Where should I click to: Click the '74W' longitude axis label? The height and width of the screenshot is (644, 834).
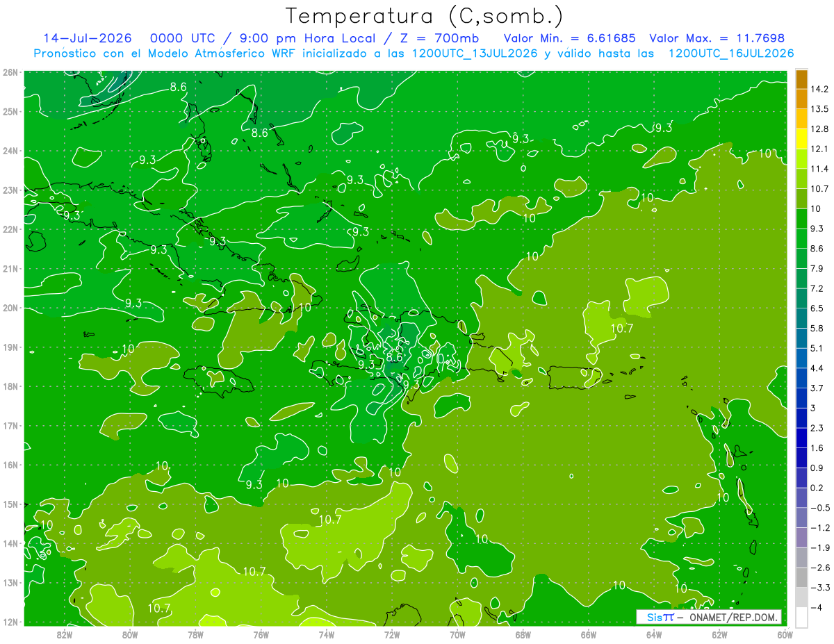[327, 634]
